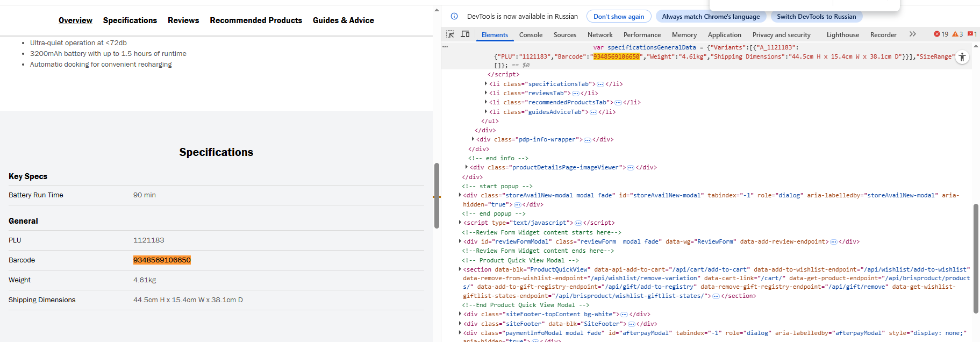Select the end info comment line
Viewport: 980px width, 342px height.
[498, 158]
